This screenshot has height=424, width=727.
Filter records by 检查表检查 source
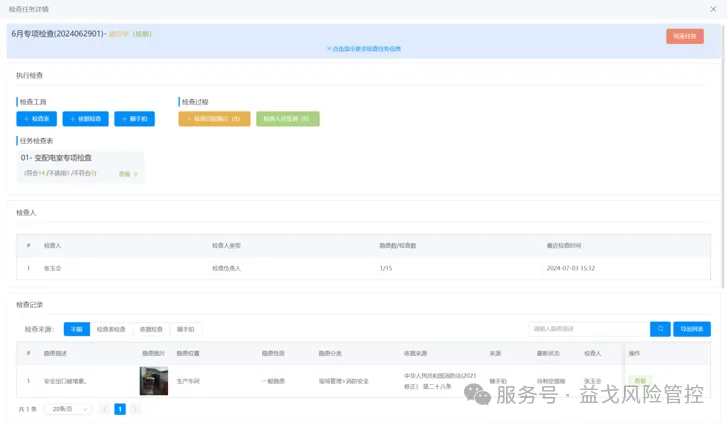[x=111, y=329]
